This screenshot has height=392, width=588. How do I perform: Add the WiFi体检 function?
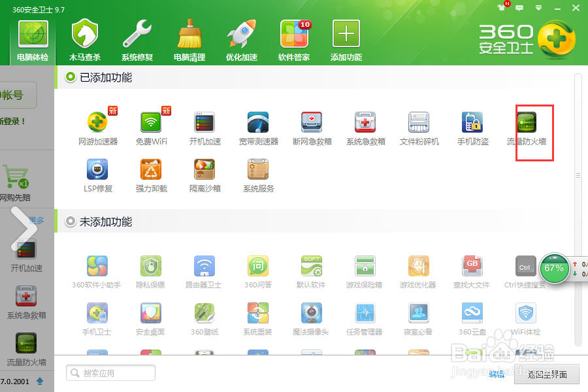click(526, 319)
